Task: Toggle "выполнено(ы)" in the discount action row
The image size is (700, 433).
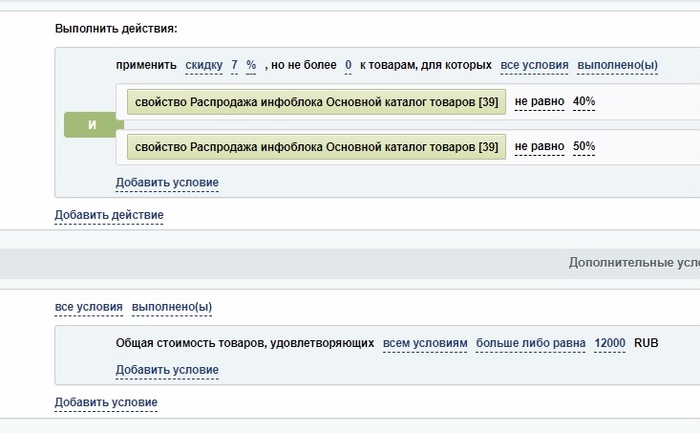Action: [618, 65]
